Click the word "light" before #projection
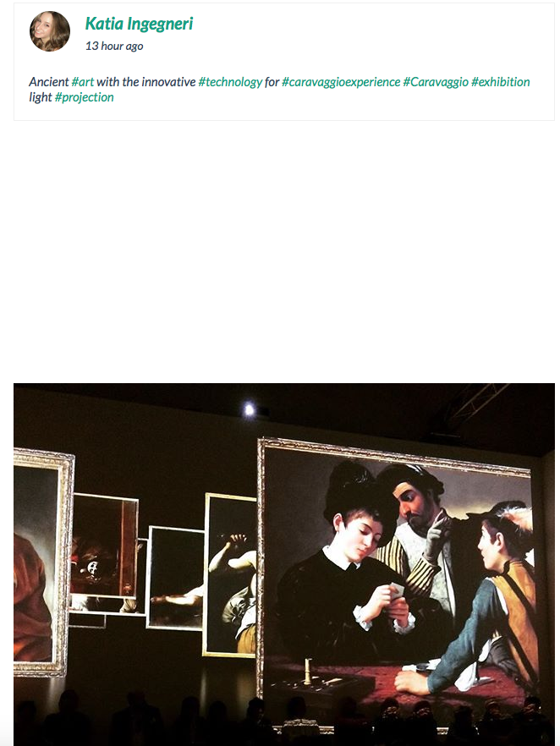Viewport: 560px width, 746px height. (41, 97)
